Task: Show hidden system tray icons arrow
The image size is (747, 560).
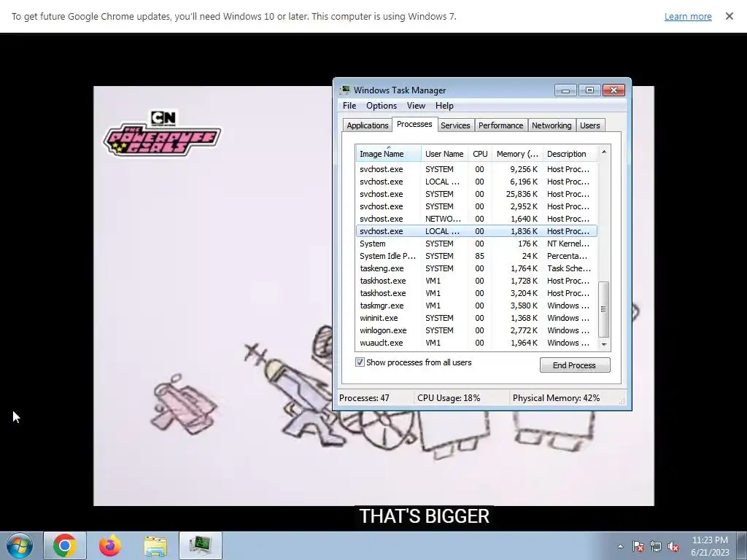Action: coord(620,546)
